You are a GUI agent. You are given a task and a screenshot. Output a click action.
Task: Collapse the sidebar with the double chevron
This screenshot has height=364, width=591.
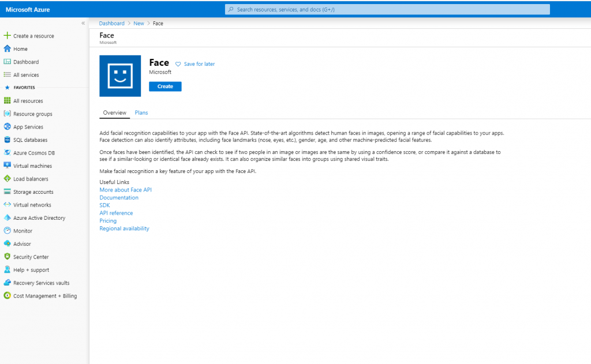(83, 23)
